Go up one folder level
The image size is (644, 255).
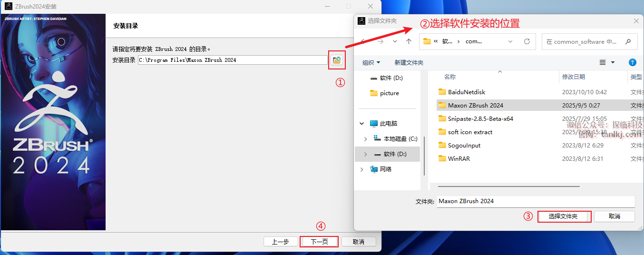(409, 41)
